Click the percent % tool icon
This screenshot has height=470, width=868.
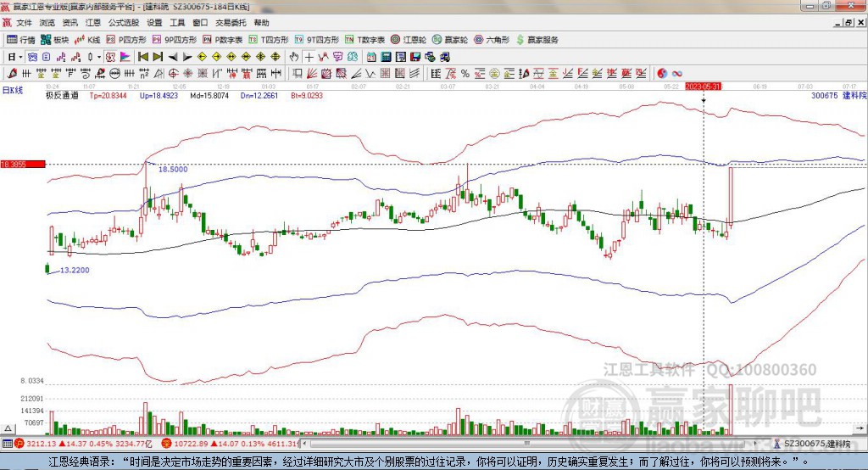[465, 74]
